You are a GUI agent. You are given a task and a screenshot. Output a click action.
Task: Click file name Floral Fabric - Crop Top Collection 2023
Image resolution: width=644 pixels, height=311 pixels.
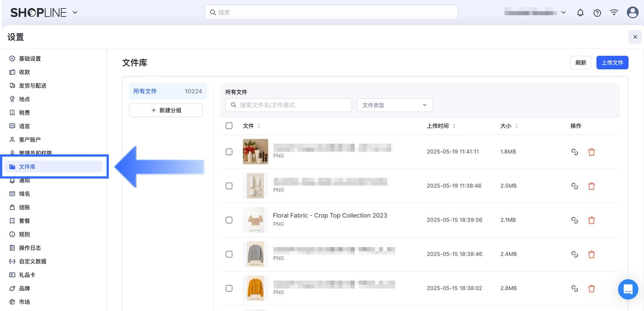[330, 215]
